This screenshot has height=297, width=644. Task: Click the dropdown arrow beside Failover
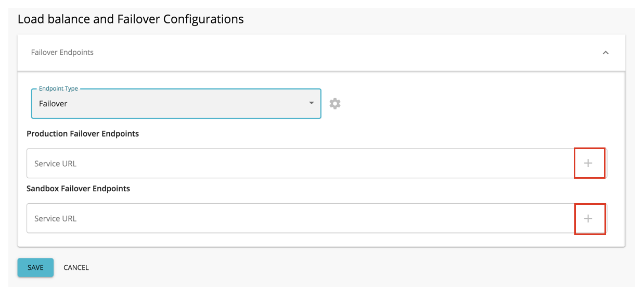[311, 103]
